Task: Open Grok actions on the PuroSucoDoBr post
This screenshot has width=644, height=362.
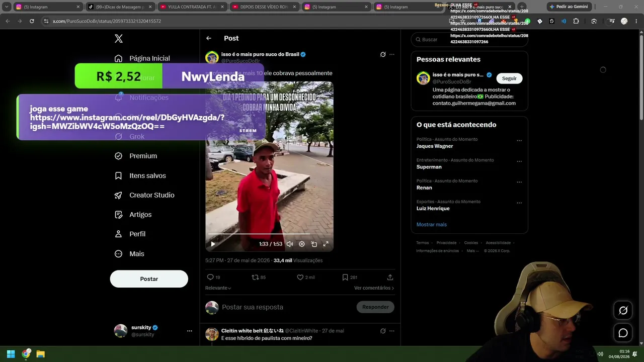Action: [x=383, y=54]
